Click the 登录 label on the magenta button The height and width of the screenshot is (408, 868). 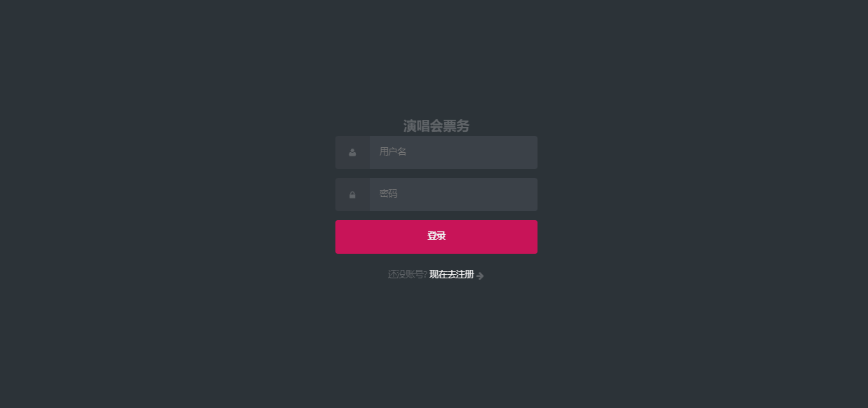point(436,236)
